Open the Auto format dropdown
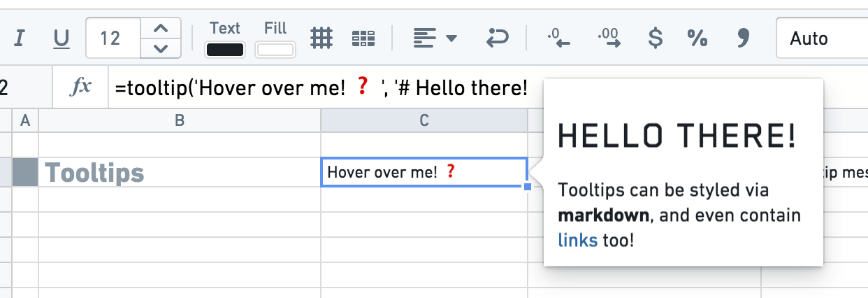Image resolution: width=868 pixels, height=298 pixels. click(x=822, y=38)
